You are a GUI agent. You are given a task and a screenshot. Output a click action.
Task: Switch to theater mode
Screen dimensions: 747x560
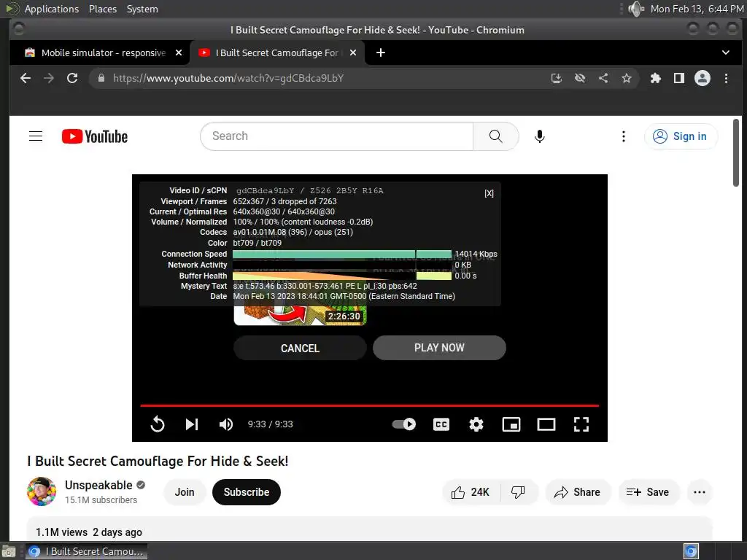coord(546,424)
